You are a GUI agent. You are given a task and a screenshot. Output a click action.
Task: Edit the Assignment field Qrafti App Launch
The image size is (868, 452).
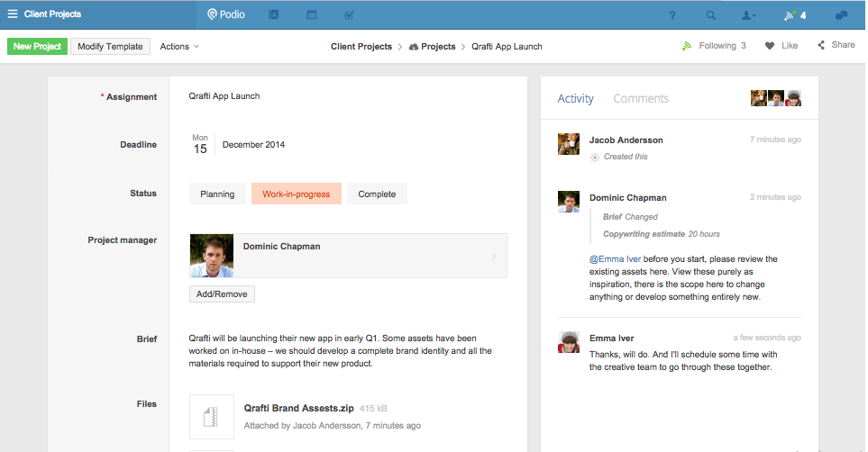click(224, 96)
